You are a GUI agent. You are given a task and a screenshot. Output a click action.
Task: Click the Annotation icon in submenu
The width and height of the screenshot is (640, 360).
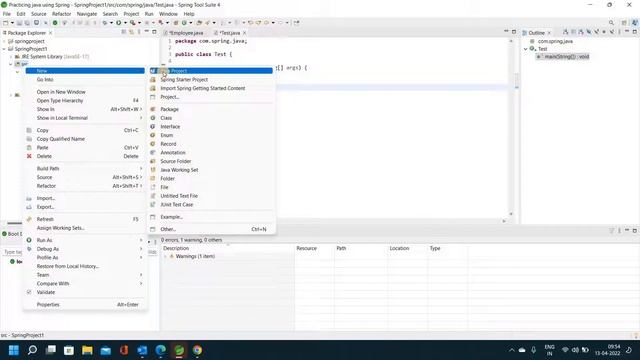(153, 152)
